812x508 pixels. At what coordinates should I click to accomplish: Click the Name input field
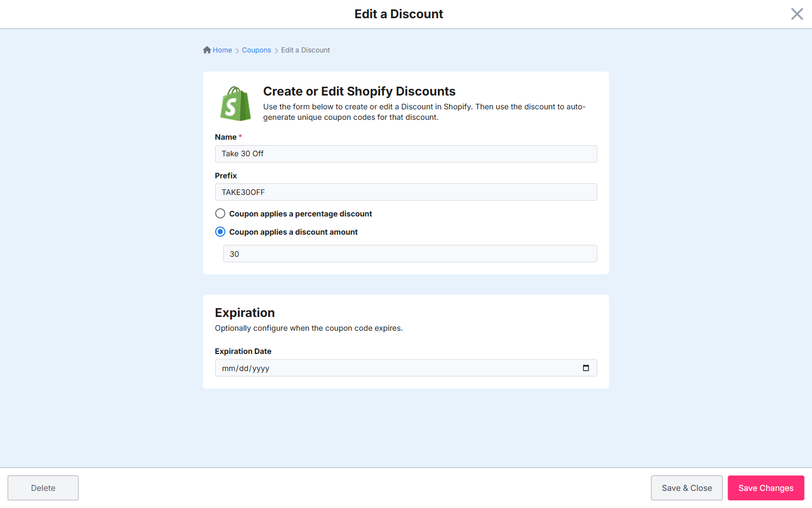pyautogui.click(x=406, y=154)
